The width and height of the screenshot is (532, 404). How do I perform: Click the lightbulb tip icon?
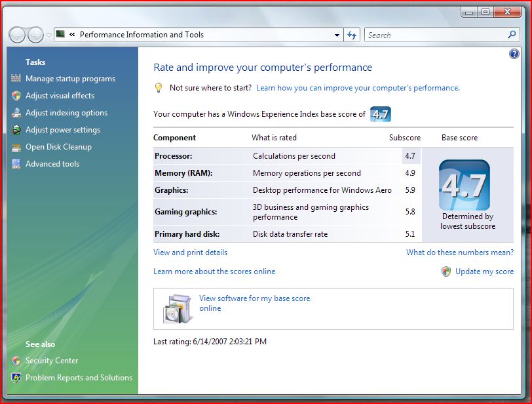pos(159,88)
